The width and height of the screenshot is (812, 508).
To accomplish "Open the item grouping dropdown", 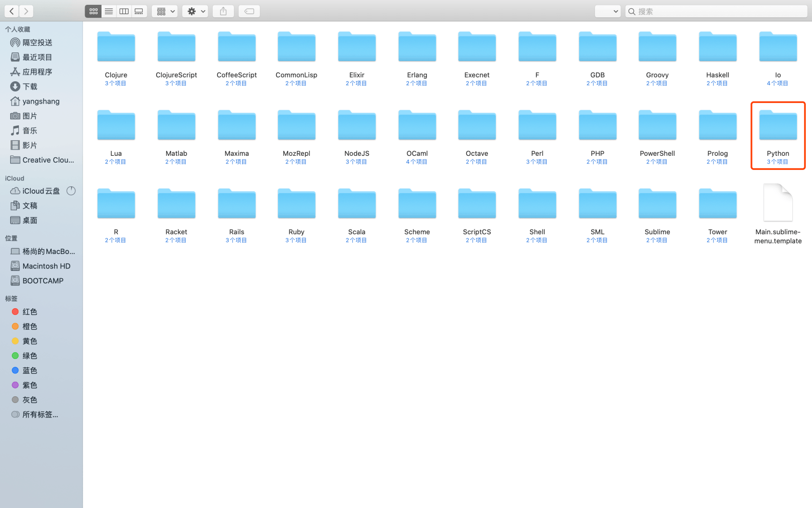I will click(165, 11).
